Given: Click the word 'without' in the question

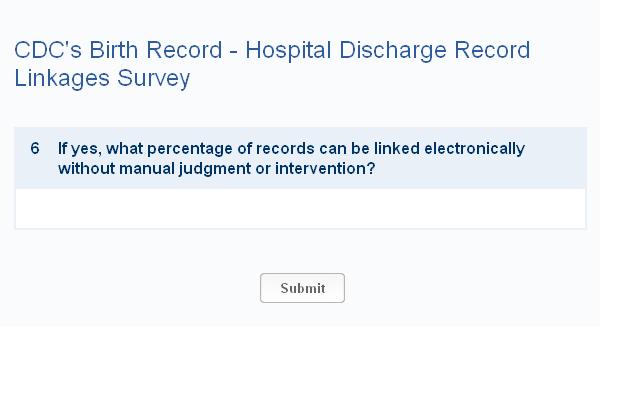Looking at the screenshot, I should click(x=86, y=168).
